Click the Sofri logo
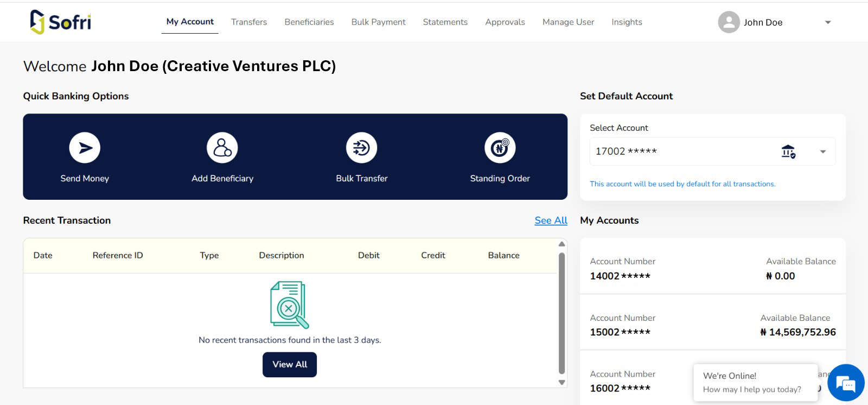The image size is (868, 405). click(x=61, y=22)
